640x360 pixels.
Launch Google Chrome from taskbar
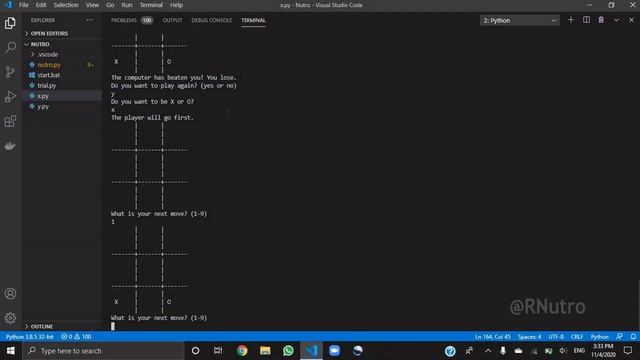point(242,351)
